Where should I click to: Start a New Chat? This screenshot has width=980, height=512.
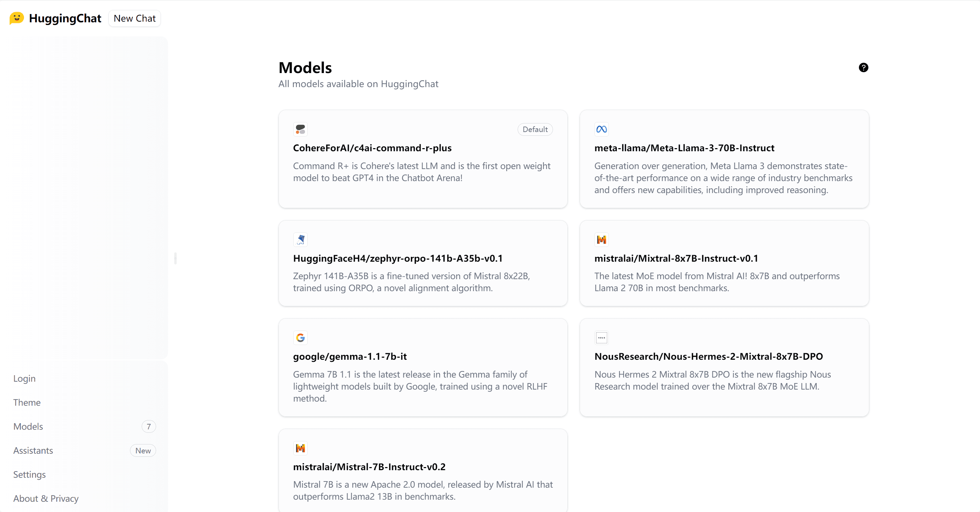(x=135, y=18)
